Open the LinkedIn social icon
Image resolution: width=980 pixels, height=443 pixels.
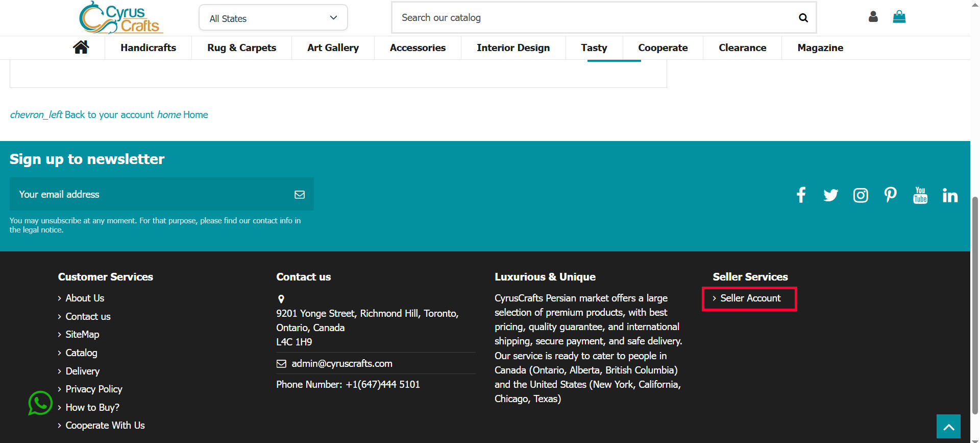point(950,195)
